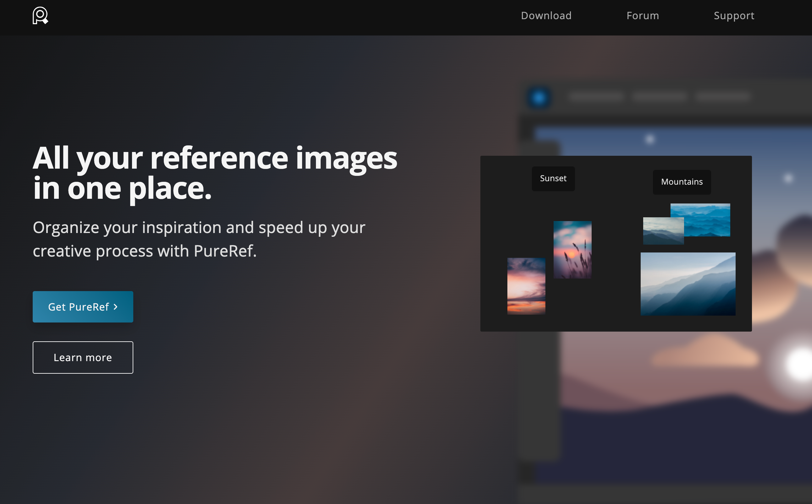Click the large misty mountains reference image
The image size is (812, 504).
tap(688, 283)
